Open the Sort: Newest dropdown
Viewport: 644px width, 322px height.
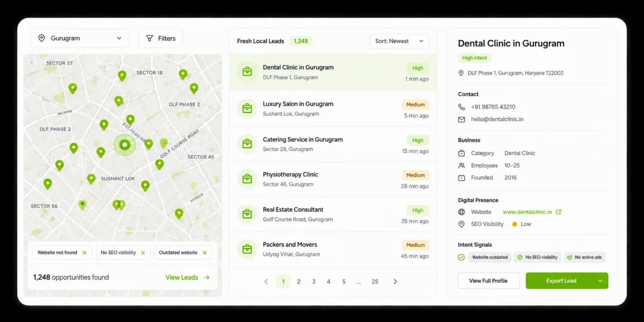pos(399,41)
